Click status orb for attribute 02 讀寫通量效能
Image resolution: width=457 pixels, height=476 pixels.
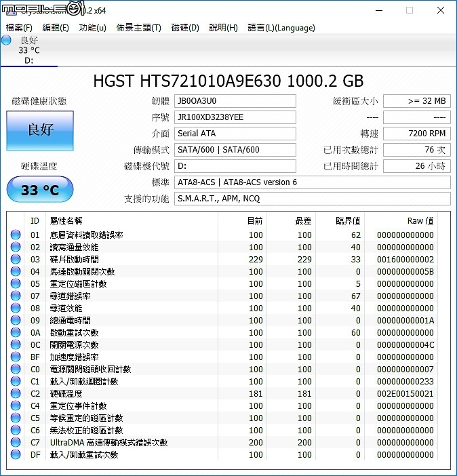click(x=16, y=247)
